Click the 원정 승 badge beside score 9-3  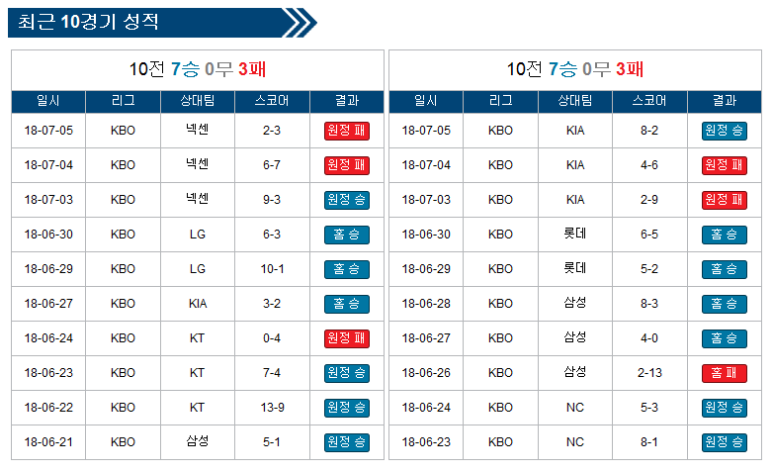347,200
